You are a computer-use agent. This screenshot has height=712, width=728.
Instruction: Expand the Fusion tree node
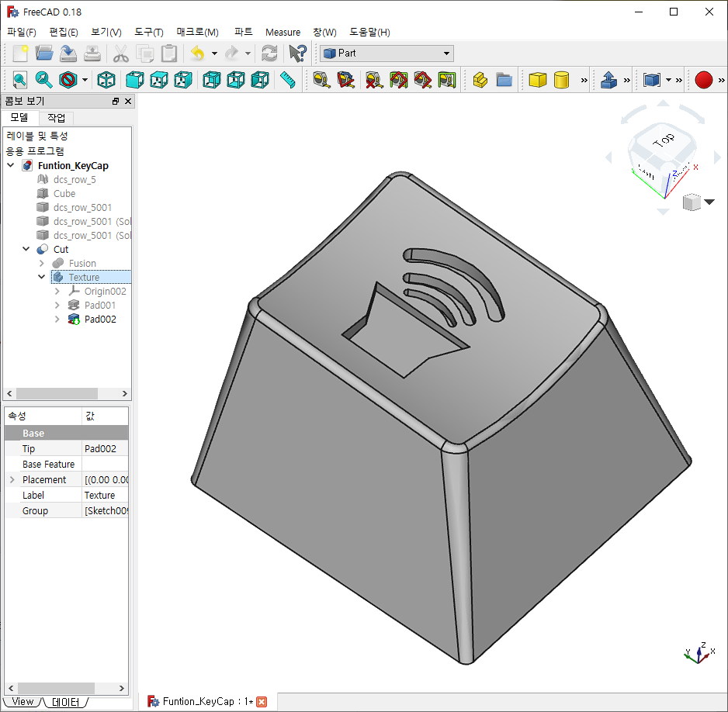click(x=41, y=263)
